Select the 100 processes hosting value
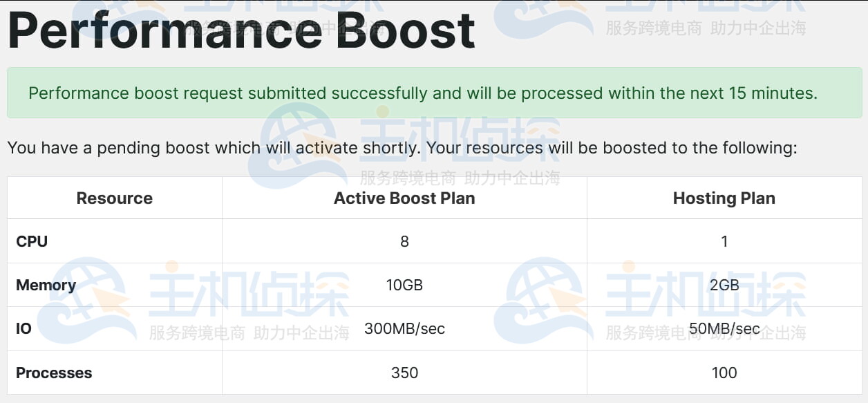 724,373
